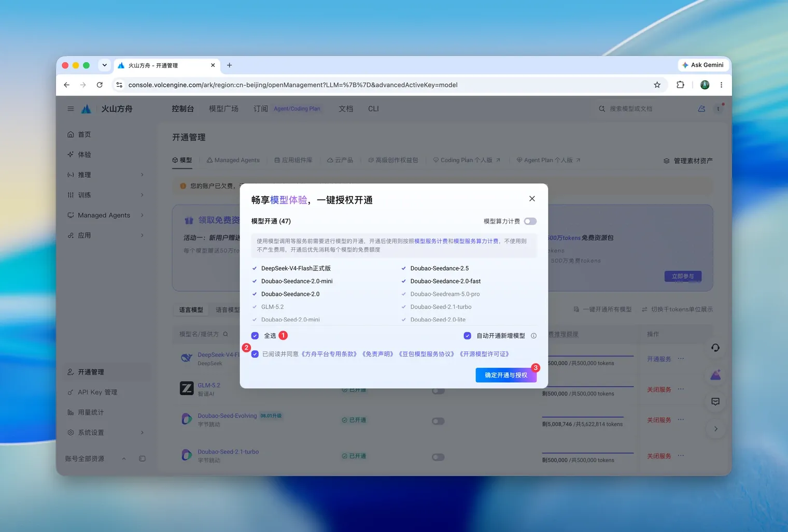Click the 搜索模型或文档 search field
Viewport: 788px width, 532px height.
click(x=640, y=109)
